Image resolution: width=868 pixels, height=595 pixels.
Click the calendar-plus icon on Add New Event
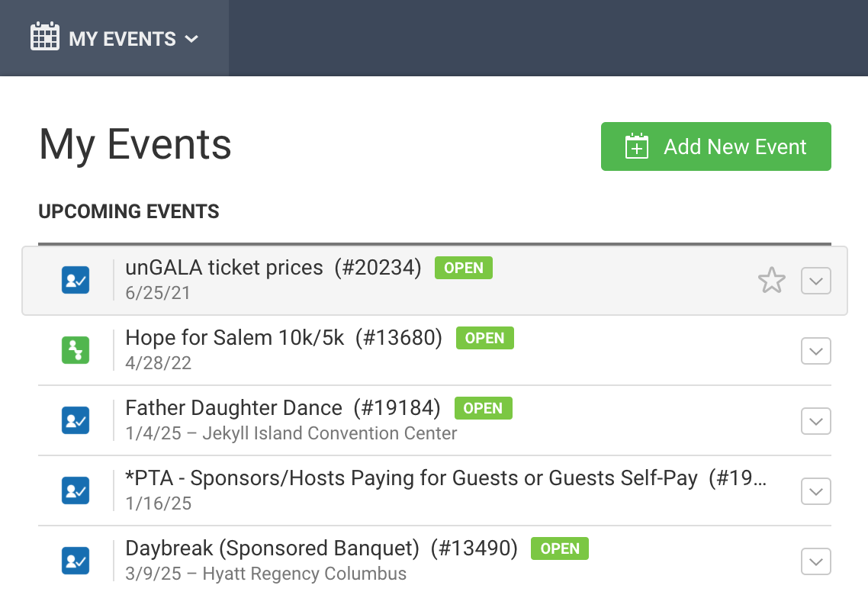(636, 146)
